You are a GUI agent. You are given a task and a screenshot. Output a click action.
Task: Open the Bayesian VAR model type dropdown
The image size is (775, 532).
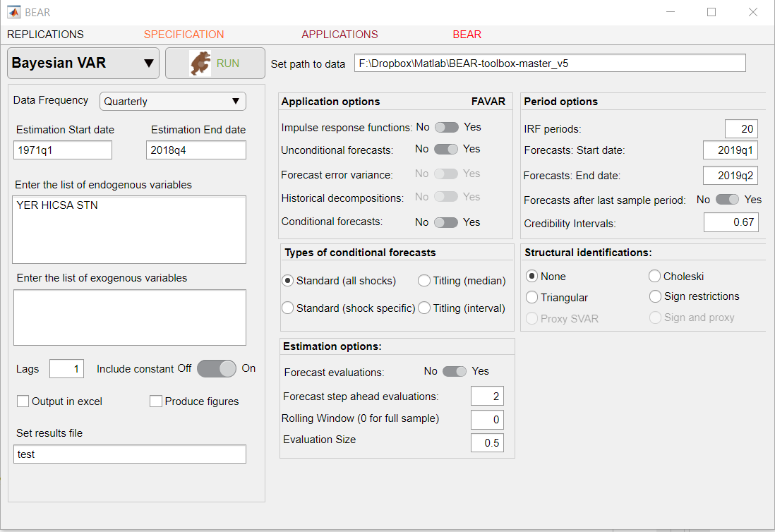83,64
